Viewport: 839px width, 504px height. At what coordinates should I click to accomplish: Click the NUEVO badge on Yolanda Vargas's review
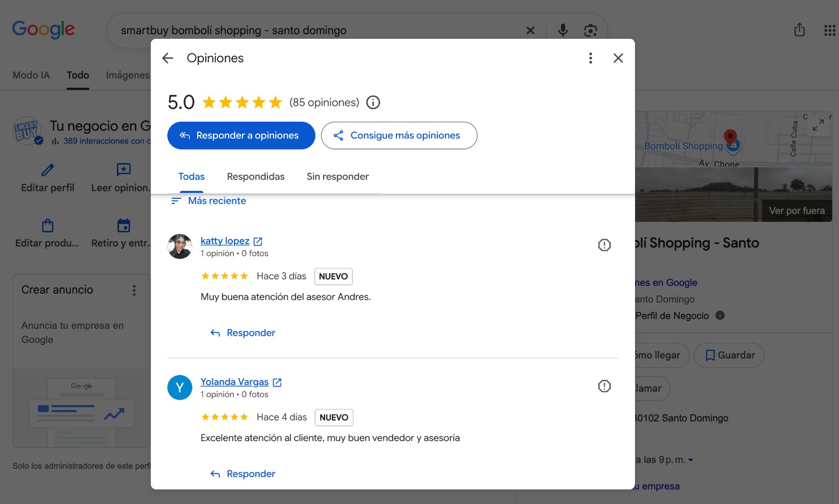click(x=334, y=417)
